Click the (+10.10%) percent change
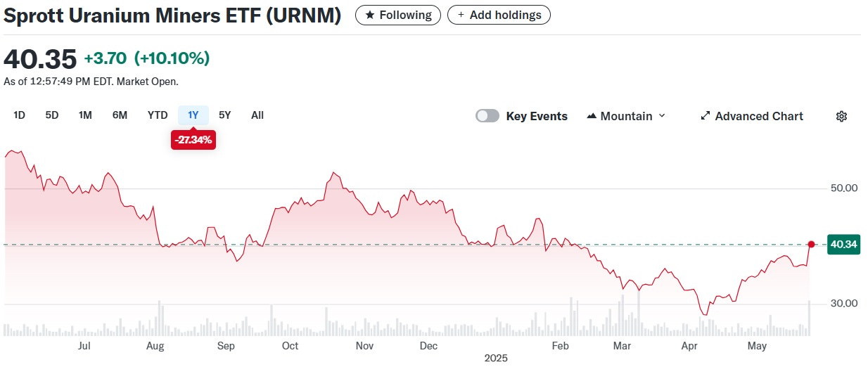The height and width of the screenshot is (367, 868). (172, 59)
